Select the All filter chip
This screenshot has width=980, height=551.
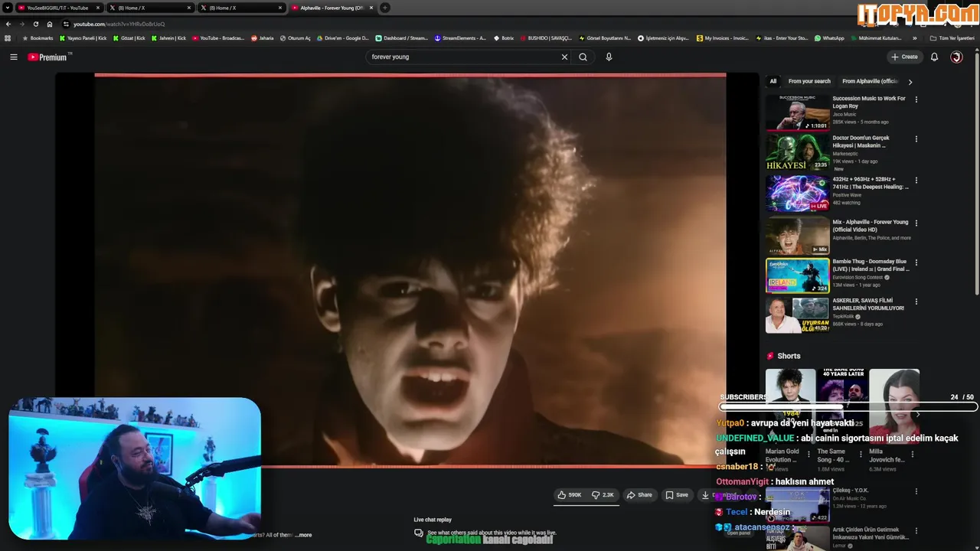point(773,81)
